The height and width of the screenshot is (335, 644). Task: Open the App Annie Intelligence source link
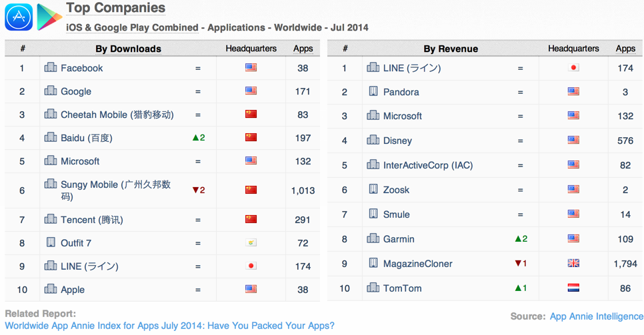pyautogui.click(x=597, y=316)
